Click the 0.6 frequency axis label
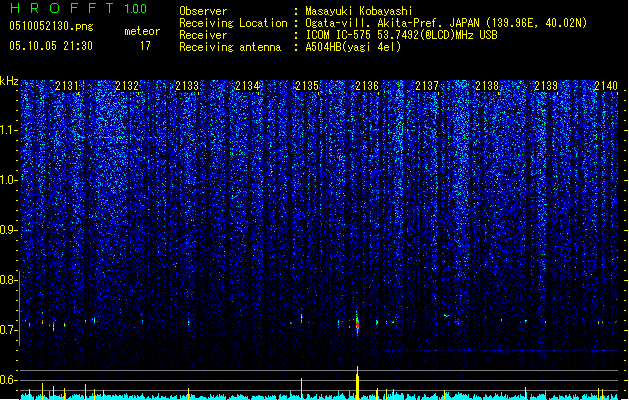Image resolution: width=629 pixels, height=400 pixels. coord(8,380)
